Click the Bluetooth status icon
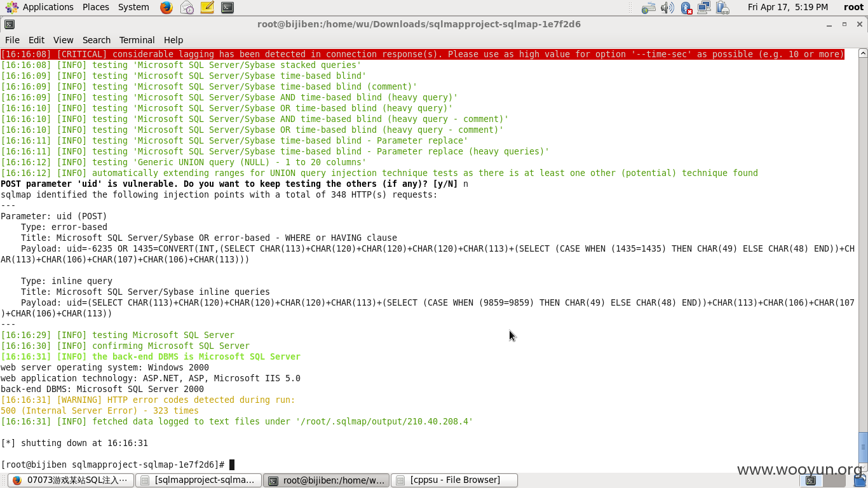This screenshot has height=488, width=868. (686, 8)
